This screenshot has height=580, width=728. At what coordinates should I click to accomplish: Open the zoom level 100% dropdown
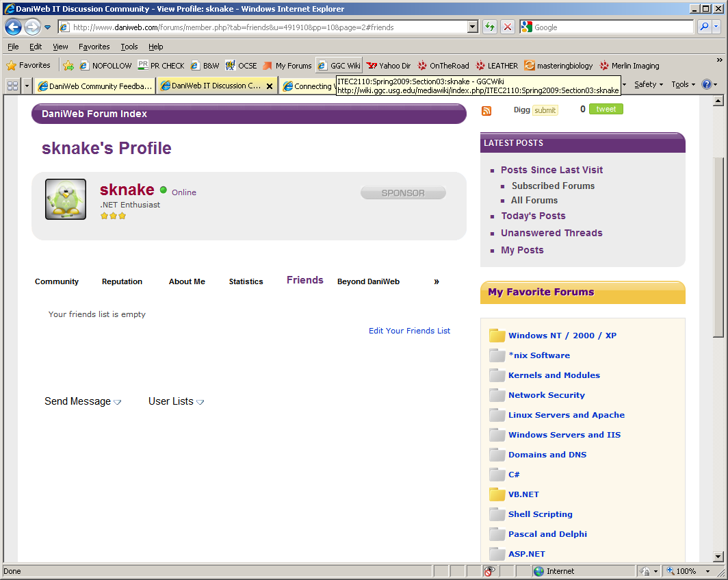point(707,571)
